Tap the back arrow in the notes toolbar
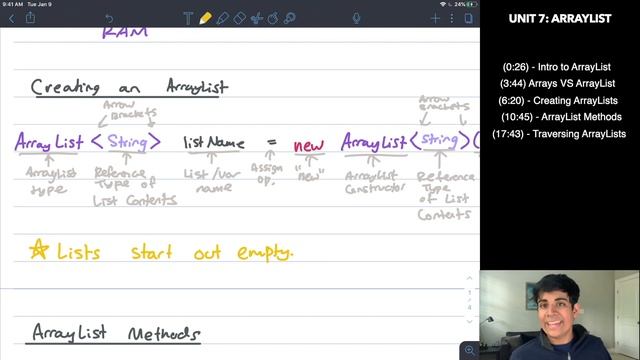 [11, 18]
